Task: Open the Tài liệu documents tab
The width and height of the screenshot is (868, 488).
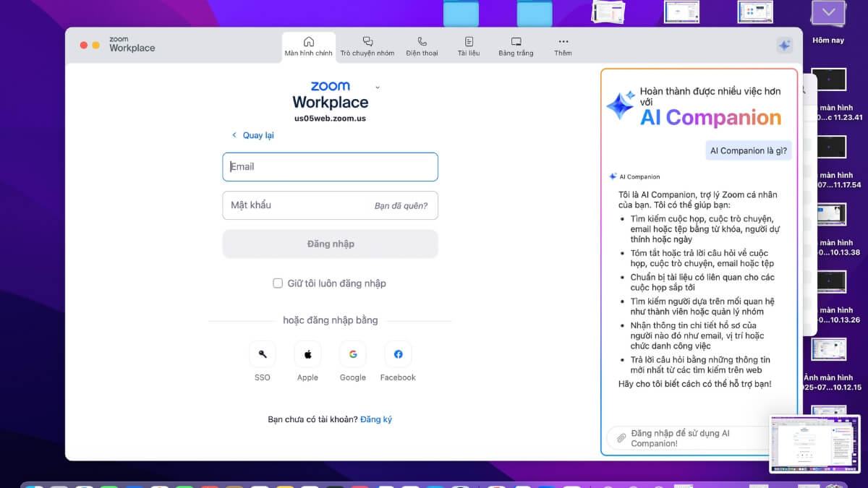Action: [469, 46]
